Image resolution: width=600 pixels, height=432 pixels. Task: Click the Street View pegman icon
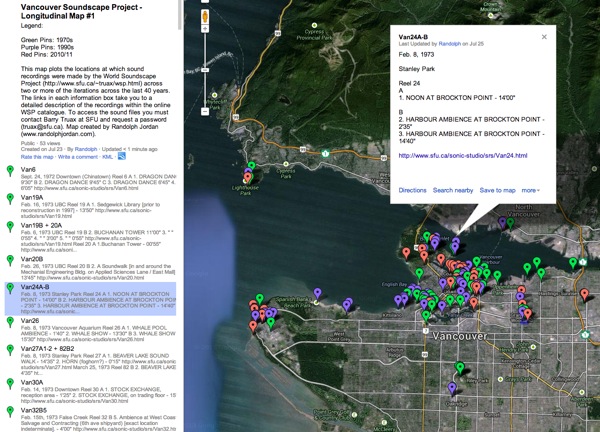[x=205, y=16]
